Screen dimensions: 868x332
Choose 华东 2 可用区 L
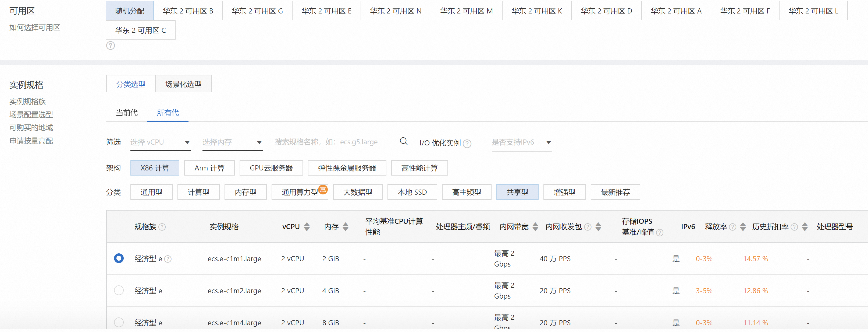click(813, 11)
